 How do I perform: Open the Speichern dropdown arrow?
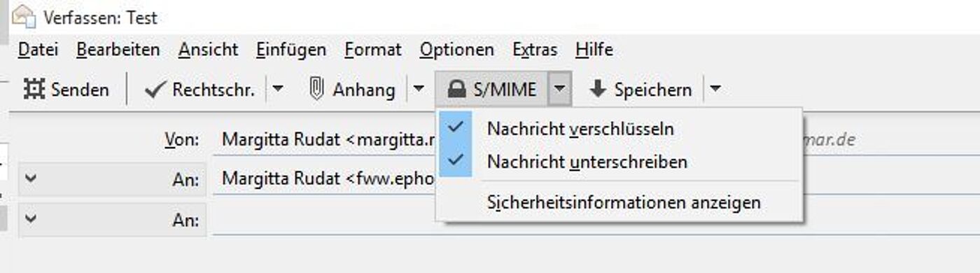[715, 89]
